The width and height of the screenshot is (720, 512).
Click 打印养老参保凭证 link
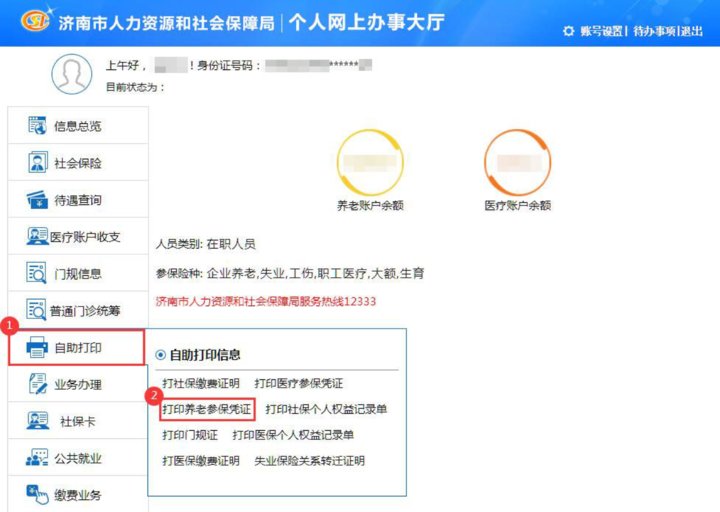pyautogui.click(x=207, y=409)
